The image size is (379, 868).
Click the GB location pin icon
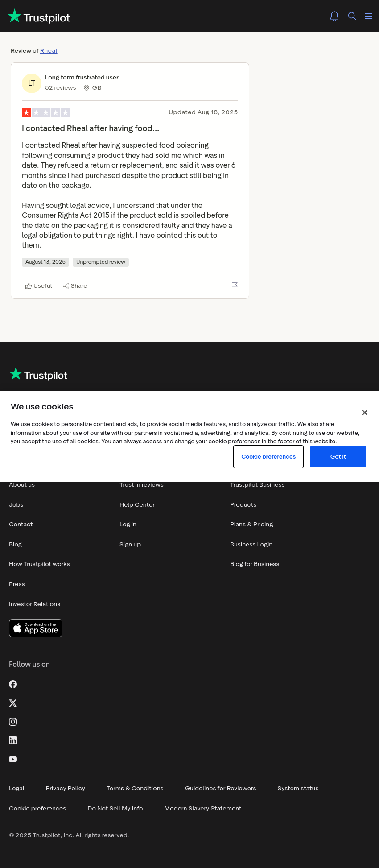pyautogui.click(x=87, y=88)
